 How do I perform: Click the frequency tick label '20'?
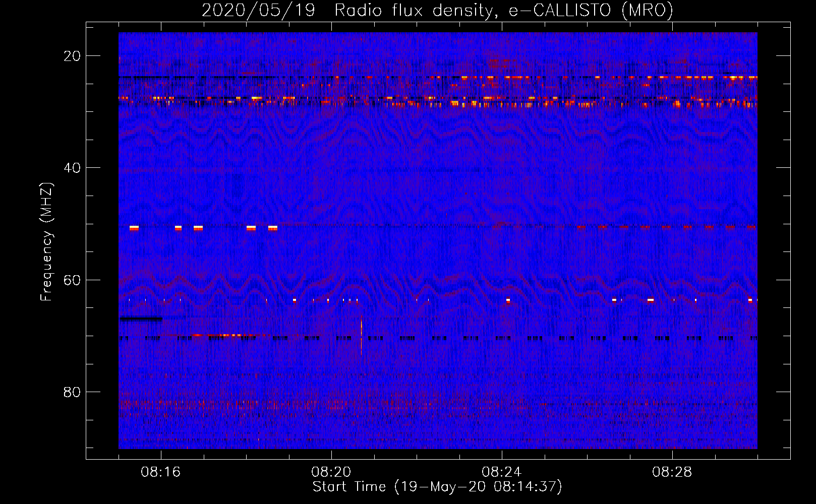[x=72, y=56]
